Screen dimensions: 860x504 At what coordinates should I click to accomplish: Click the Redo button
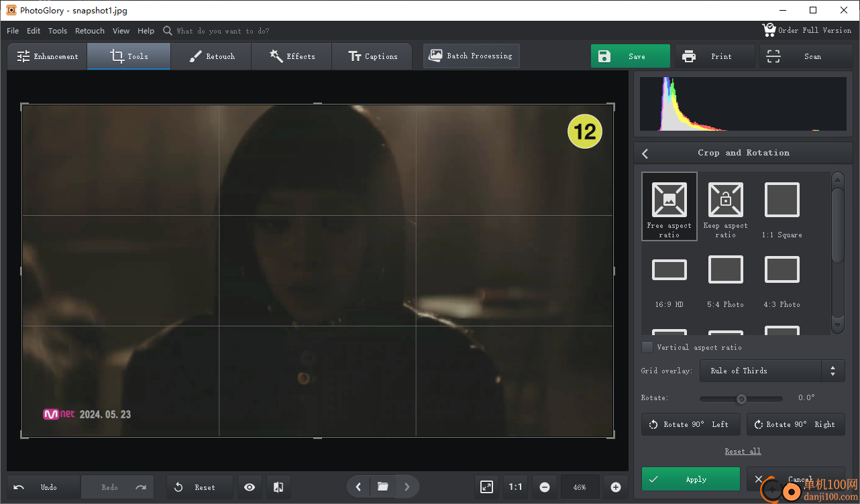(x=117, y=487)
